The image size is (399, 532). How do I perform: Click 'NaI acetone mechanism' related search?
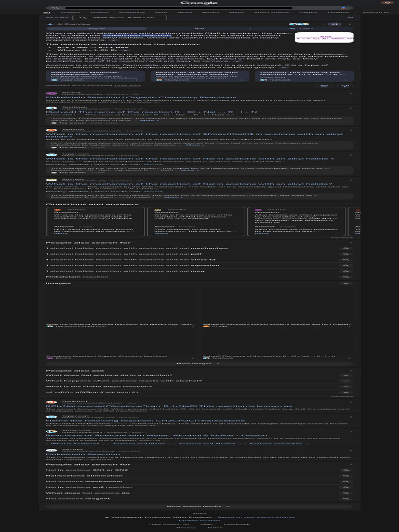(84, 482)
